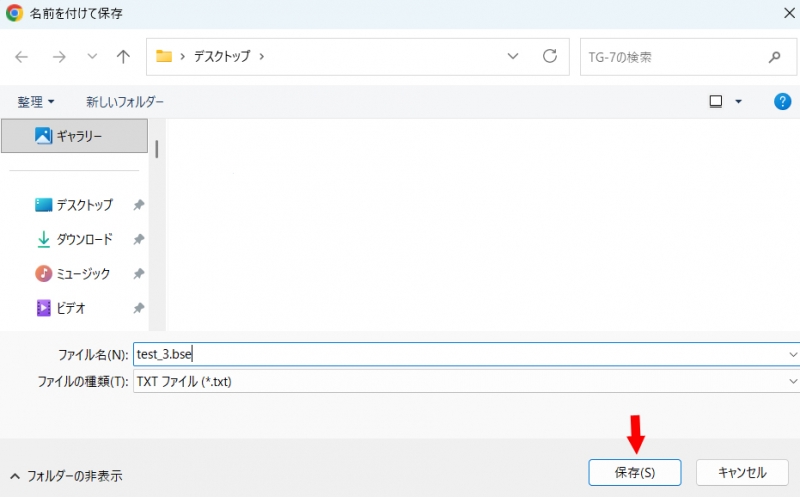Screen dimensions: 800x497
Task: Click the キャンセル button
Action: tap(742, 472)
